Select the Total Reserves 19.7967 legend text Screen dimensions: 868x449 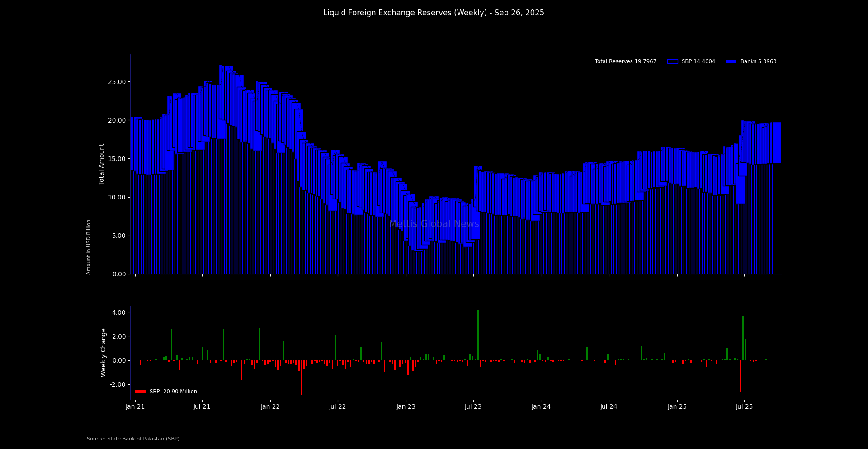point(625,61)
